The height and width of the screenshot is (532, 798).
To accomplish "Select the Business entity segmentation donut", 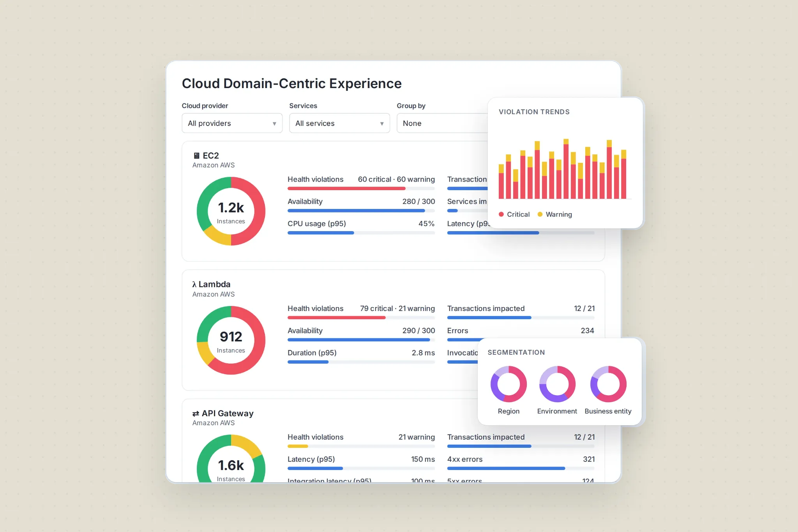I will tap(608, 384).
